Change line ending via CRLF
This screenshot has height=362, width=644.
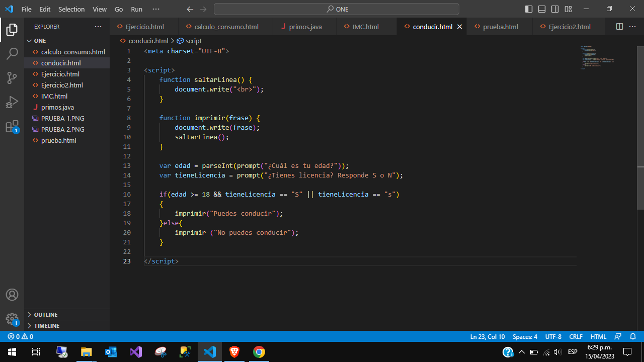point(576,336)
